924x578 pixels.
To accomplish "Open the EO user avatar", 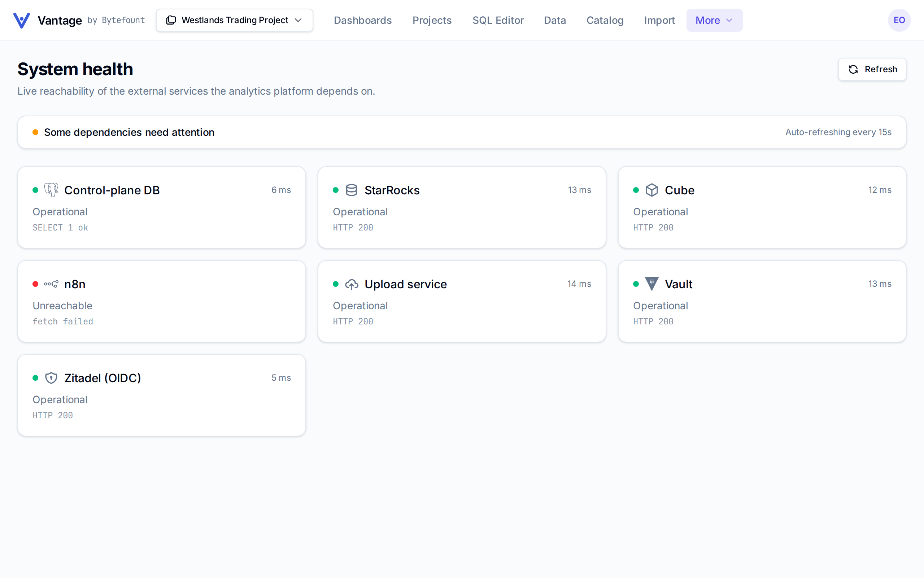I will point(899,20).
